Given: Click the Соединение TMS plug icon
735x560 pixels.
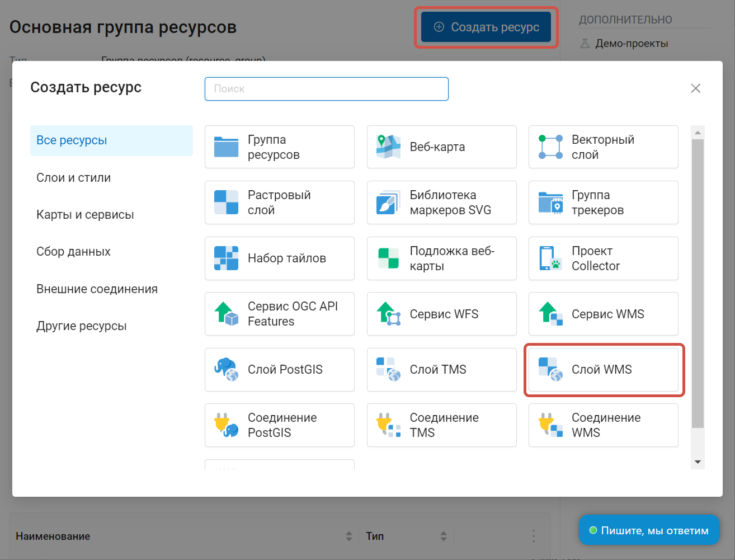Looking at the screenshot, I should pyautogui.click(x=388, y=425).
